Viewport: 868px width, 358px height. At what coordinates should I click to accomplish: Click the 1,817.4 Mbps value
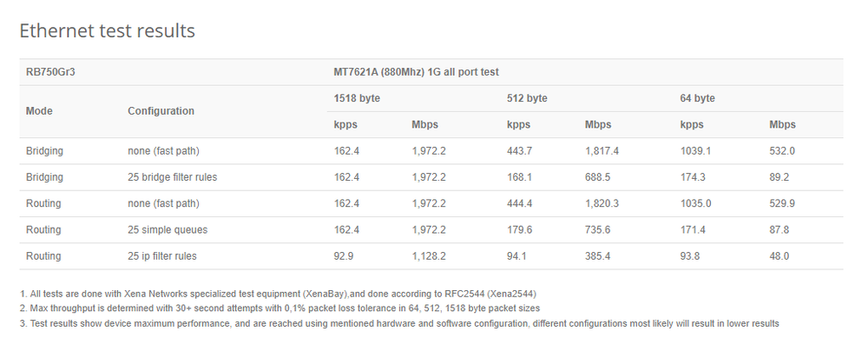(x=602, y=151)
